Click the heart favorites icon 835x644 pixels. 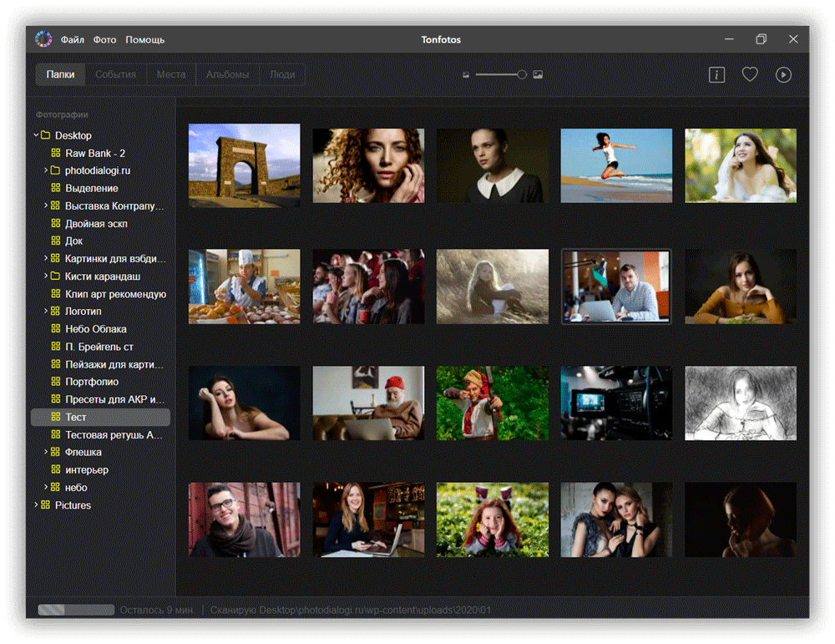coord(750,74)
